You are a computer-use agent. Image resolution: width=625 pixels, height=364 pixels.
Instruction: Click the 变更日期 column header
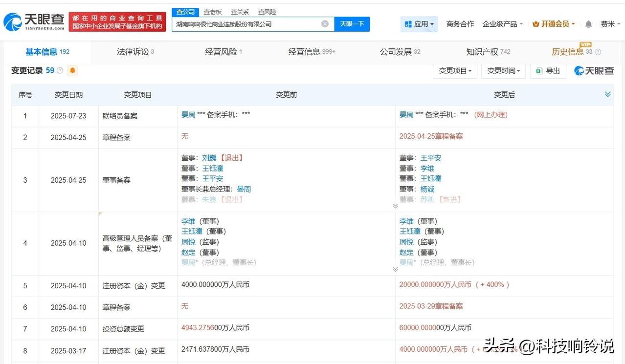[x=68, y=95]
